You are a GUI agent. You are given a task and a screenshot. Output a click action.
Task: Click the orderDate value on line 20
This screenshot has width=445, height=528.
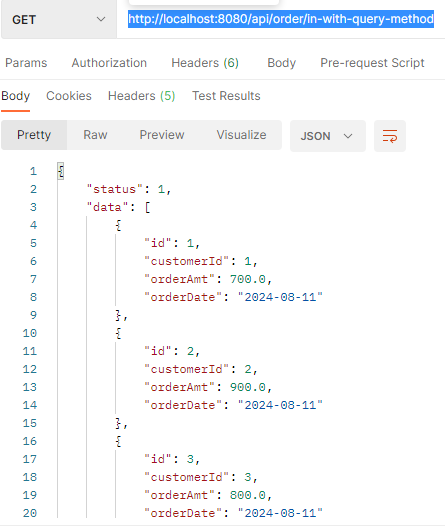tap(280, 514)
